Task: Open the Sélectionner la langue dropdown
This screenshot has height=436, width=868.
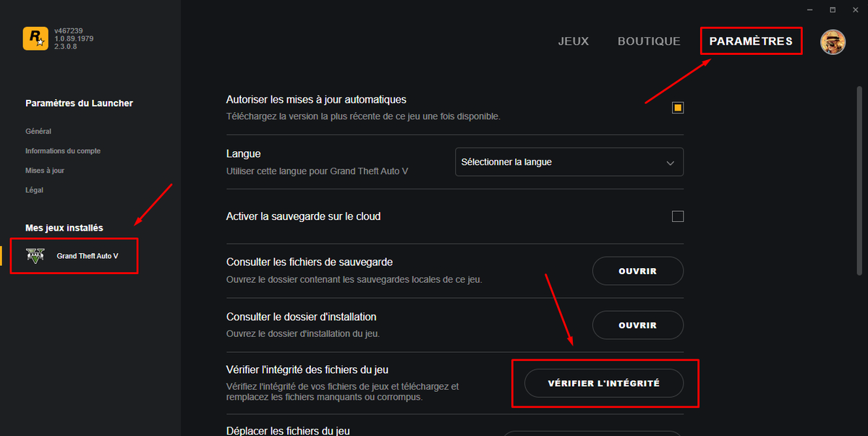Action: (x=569, y=162)
